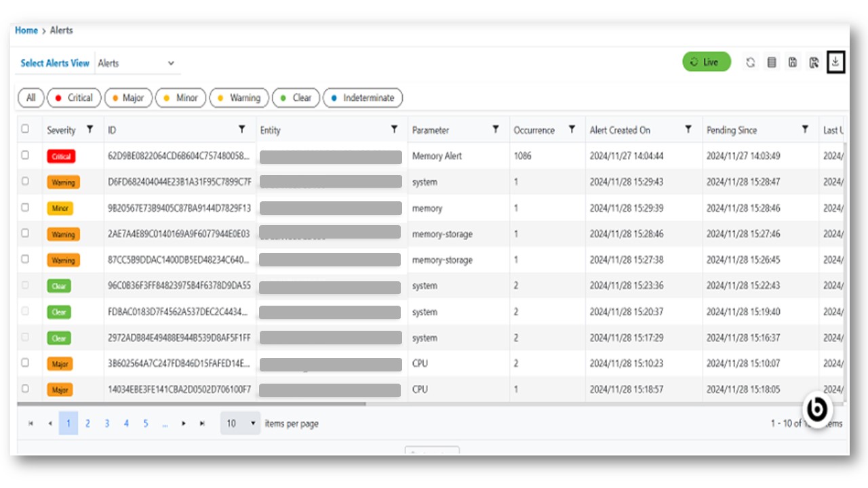
Task: Go to page 3 of alerts
Action: tap(106, 424)
